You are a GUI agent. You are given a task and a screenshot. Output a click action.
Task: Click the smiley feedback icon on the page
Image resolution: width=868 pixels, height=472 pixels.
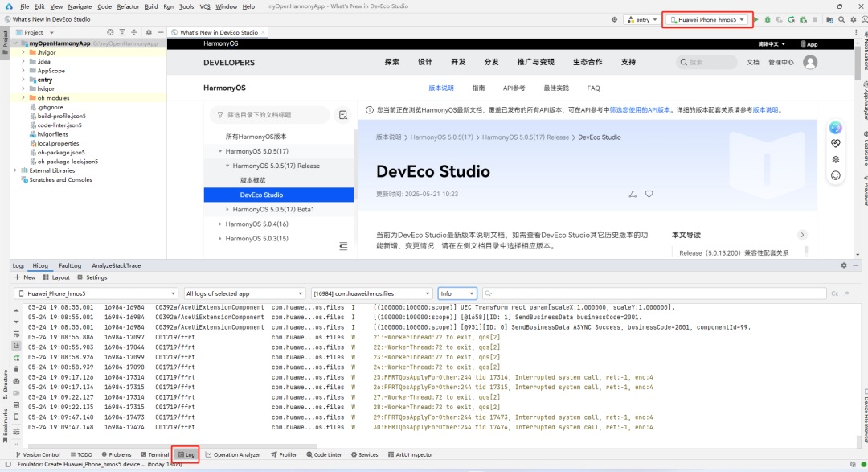tap(836, 175)
